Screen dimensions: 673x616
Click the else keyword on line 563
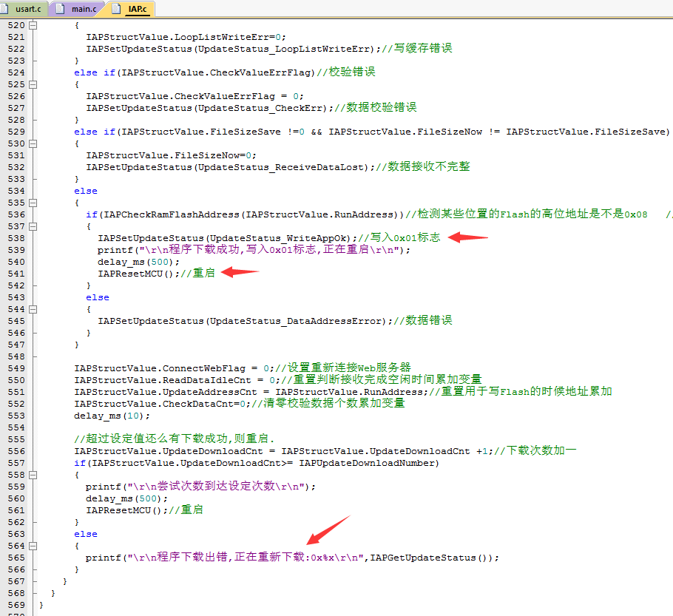[86, 534]
